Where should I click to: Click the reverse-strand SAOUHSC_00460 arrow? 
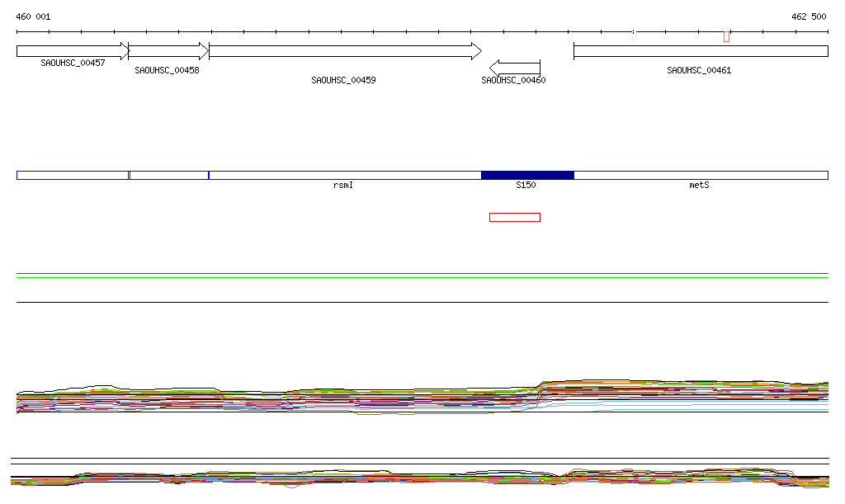[515, 68]
